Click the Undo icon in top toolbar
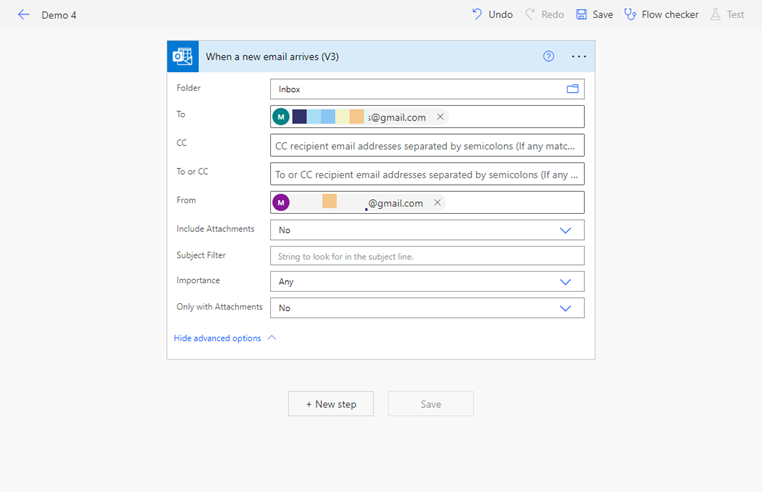Viewport: 762px width, 492px height. pos(477,14)
